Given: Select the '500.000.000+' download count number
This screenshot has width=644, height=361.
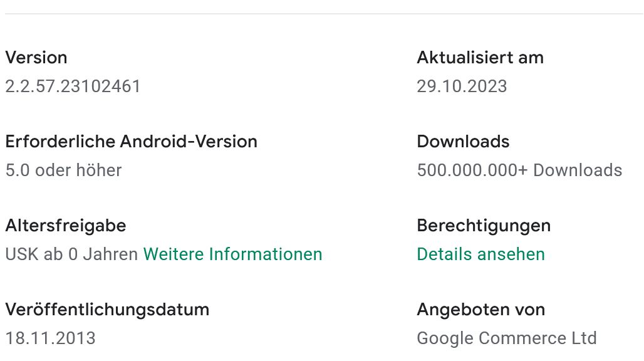Looking at the screenshot, I should [x=472, y=170].
